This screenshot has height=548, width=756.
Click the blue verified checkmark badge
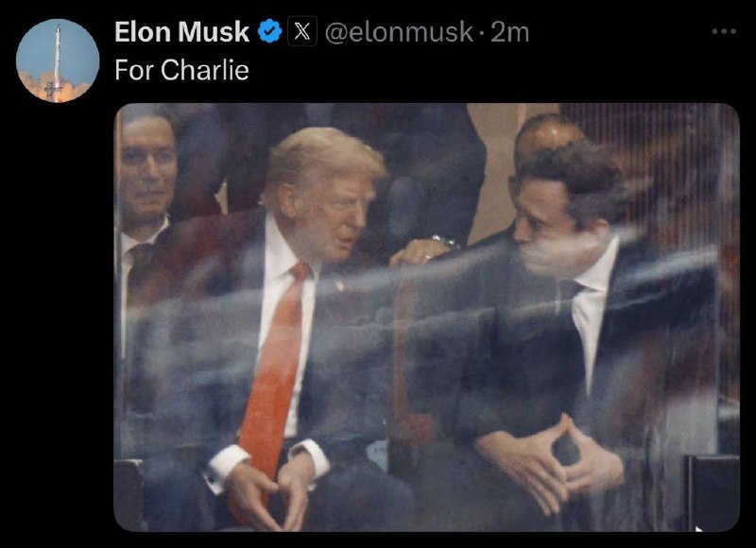click(x=270, y=31)
